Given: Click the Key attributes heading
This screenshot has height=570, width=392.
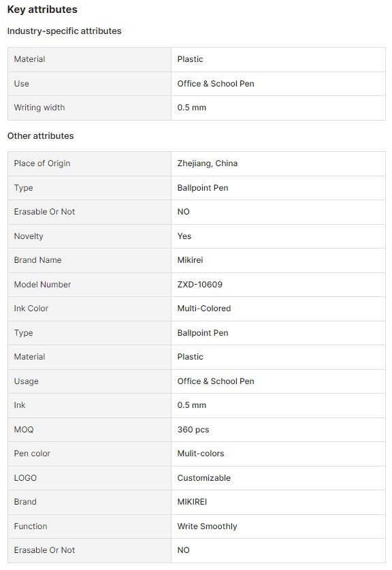Looking at the screenshot, I should (x=42, y=10).
